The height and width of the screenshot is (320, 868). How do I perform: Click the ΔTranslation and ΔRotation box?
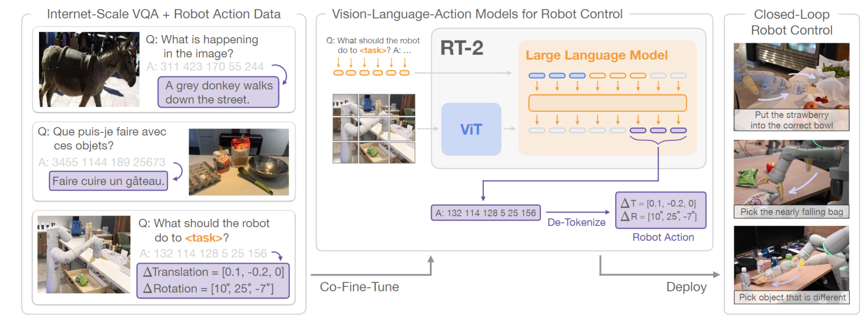click(213, 280)
